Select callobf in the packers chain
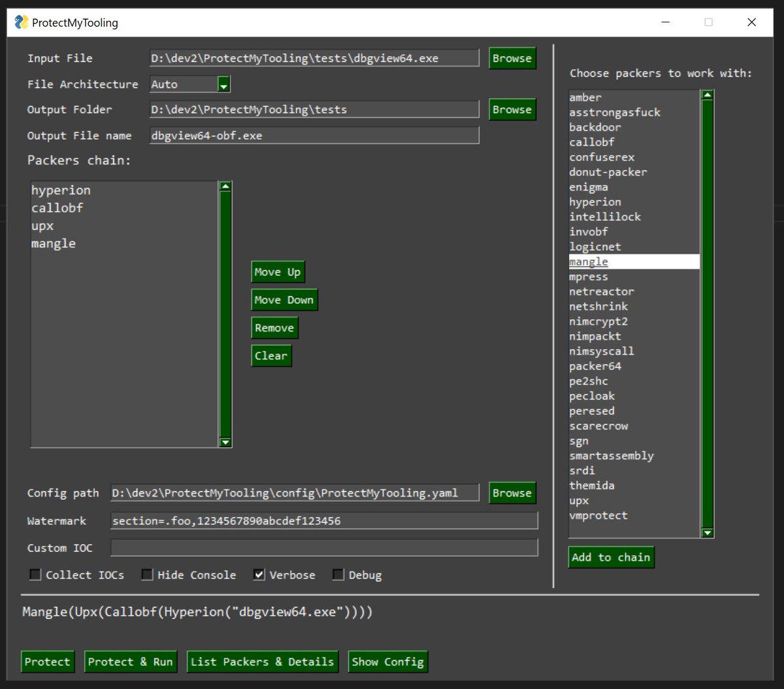 (124, 208)
